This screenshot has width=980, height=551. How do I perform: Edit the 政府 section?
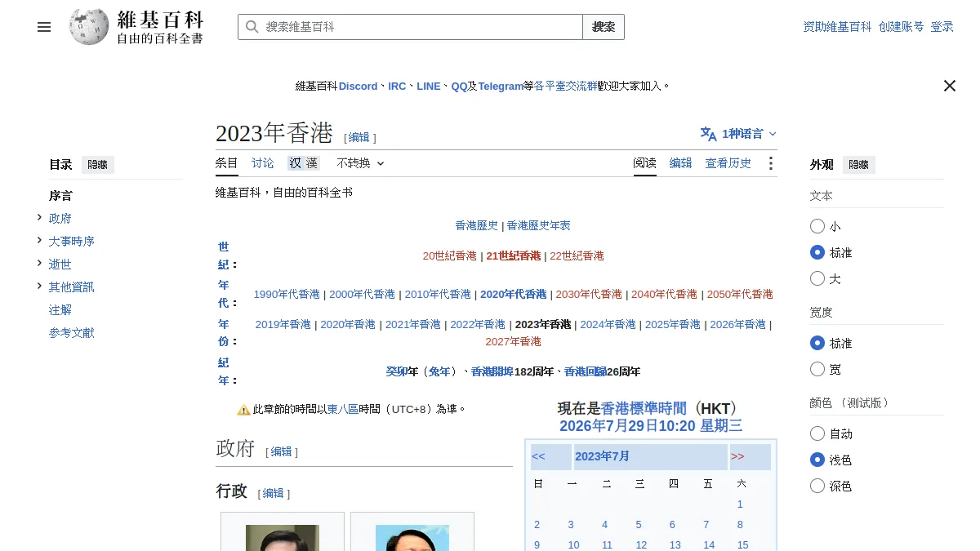[281, 451]
